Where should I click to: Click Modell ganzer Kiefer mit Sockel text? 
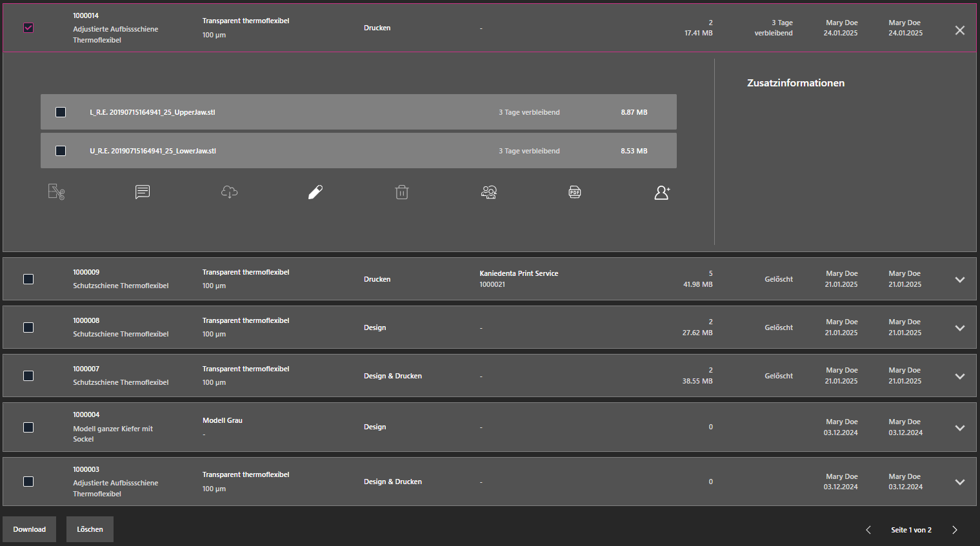click(113, 434)
